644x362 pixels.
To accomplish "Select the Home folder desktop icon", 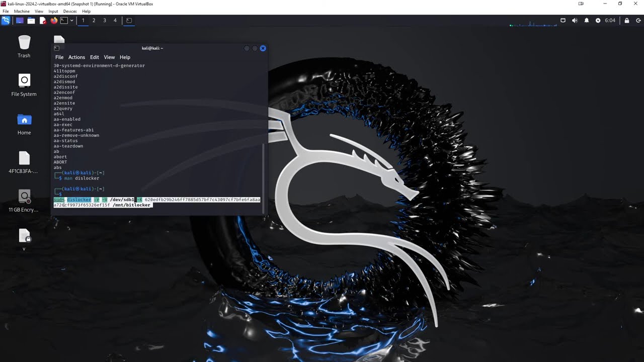I will point(24,124).
